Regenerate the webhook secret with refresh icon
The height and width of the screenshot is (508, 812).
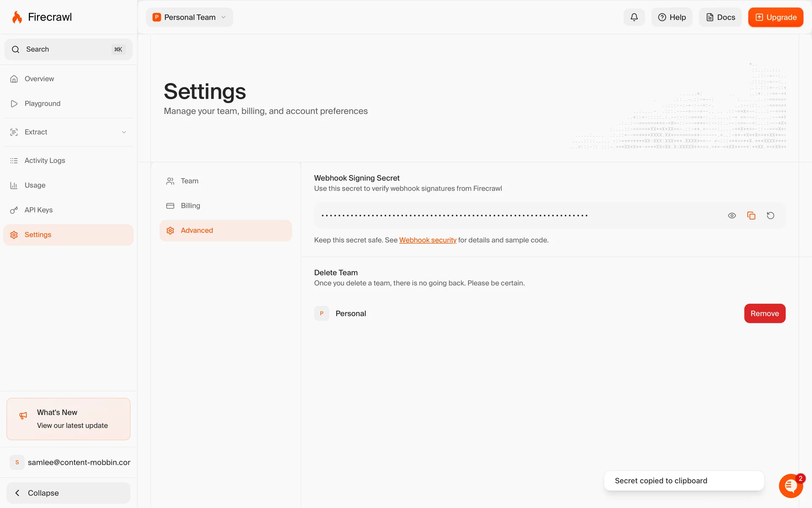(x=771, y=215)
